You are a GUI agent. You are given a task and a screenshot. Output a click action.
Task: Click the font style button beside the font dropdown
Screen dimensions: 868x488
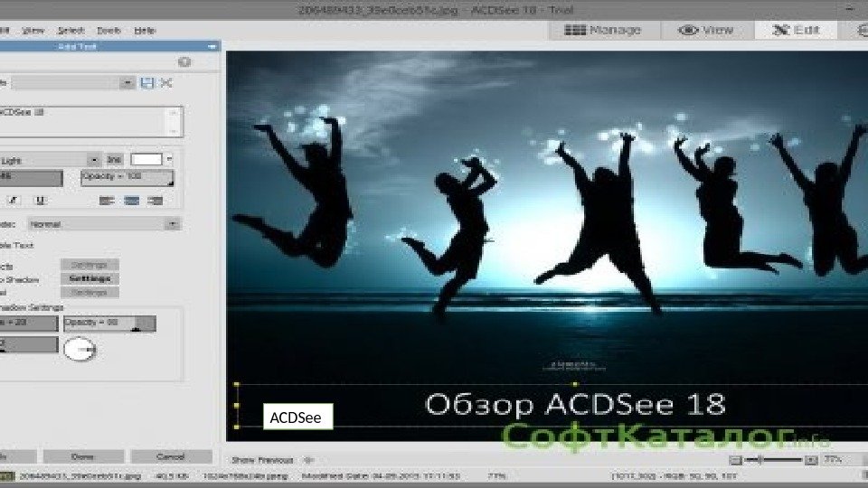tap(114, 160)
